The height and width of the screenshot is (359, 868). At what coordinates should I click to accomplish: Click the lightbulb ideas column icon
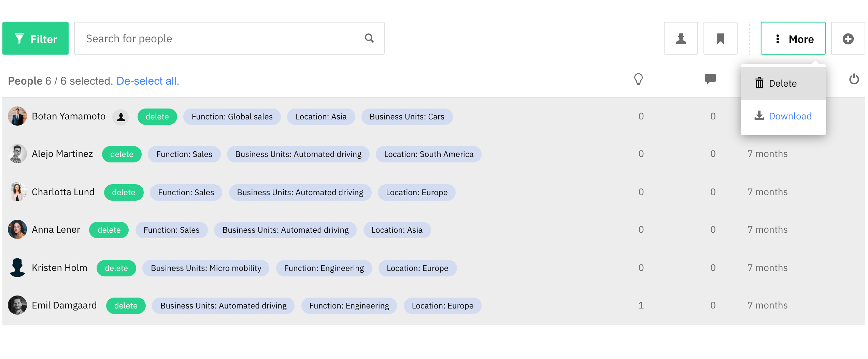coord(638,80)
